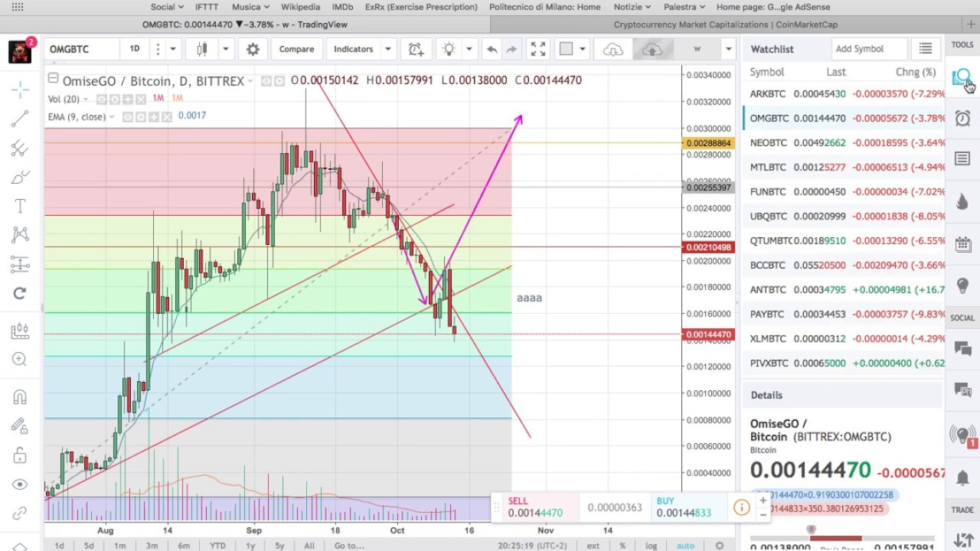This screenshot has height=551, width=980.
Task: Click the publish idea lightbulb icon
Action: pyautogui.click(x=449, y=49)
